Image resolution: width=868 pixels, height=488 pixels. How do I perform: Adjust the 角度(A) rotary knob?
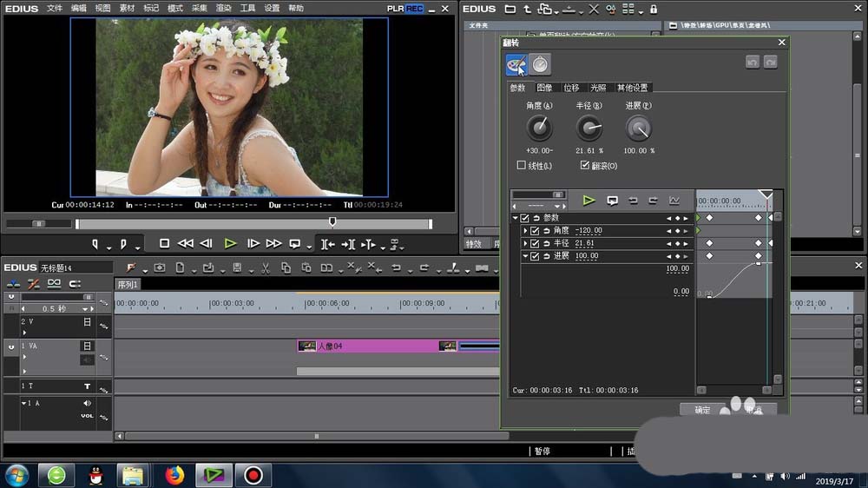point(539,129)
